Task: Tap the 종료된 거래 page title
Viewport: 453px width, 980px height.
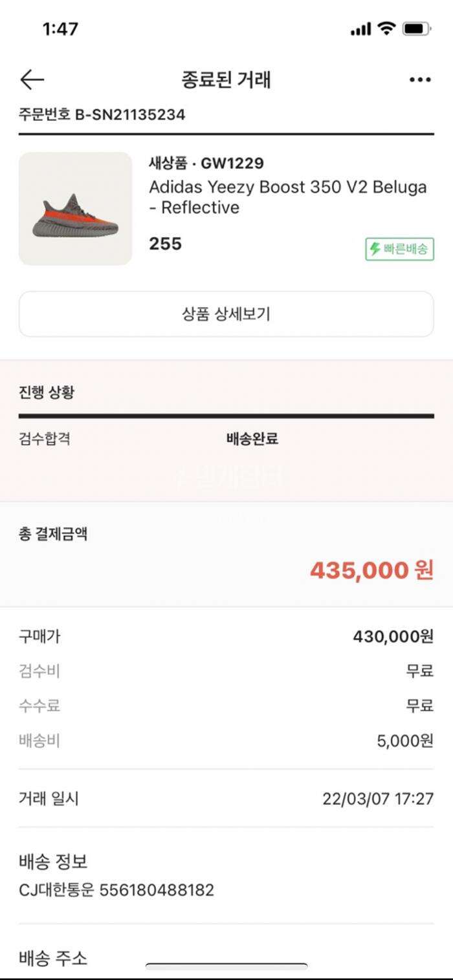Action: 226,80
